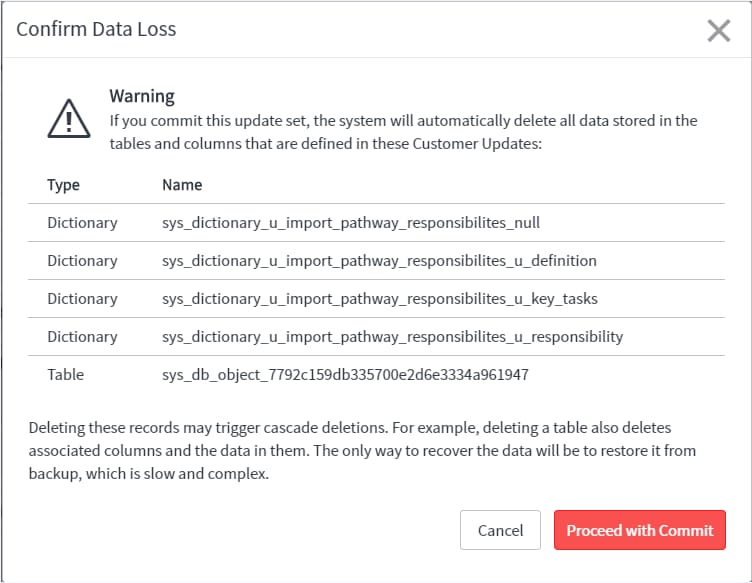Click Proceed with Commit button
The image size is (752, 583).
[640, 530]
